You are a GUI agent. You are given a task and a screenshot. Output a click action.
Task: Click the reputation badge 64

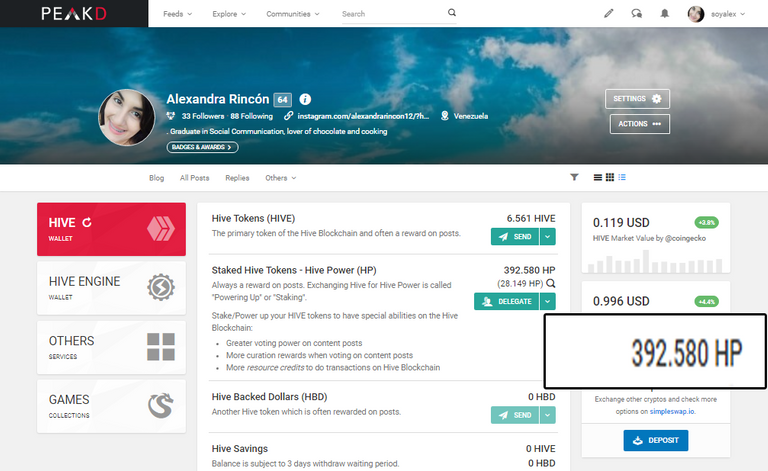coord(283,99)
